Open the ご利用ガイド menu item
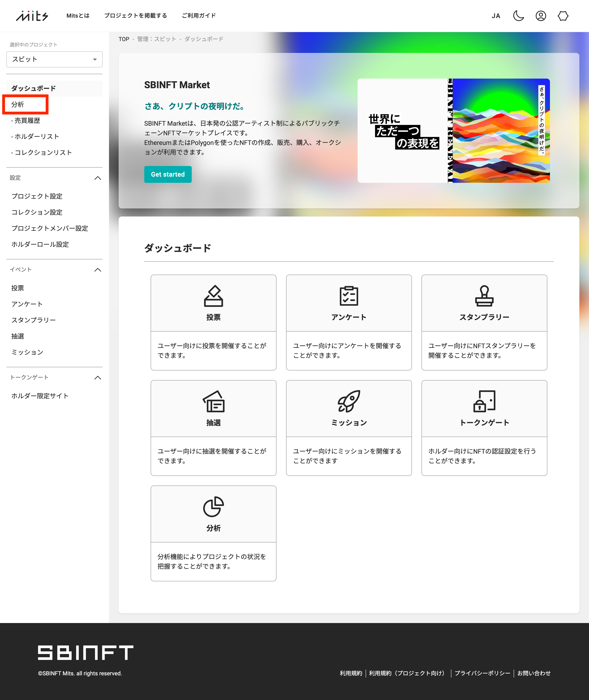This screenshot has height=700, width=589. click(199, 16)
